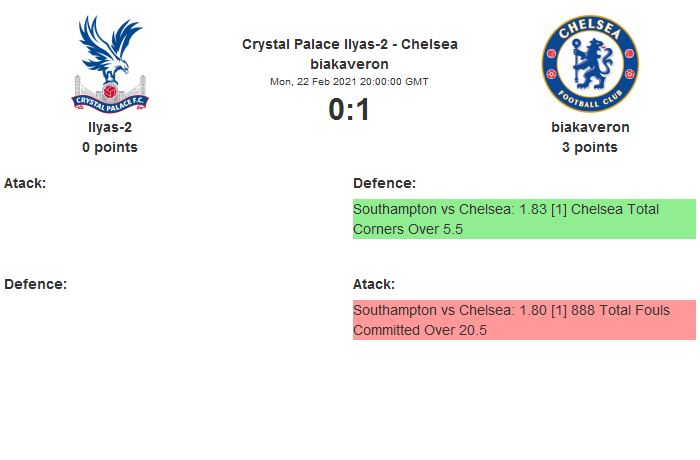Viewport: 700px width, 460px height.
Task: Select the left-side Atack heading
Action: (25, 183)
